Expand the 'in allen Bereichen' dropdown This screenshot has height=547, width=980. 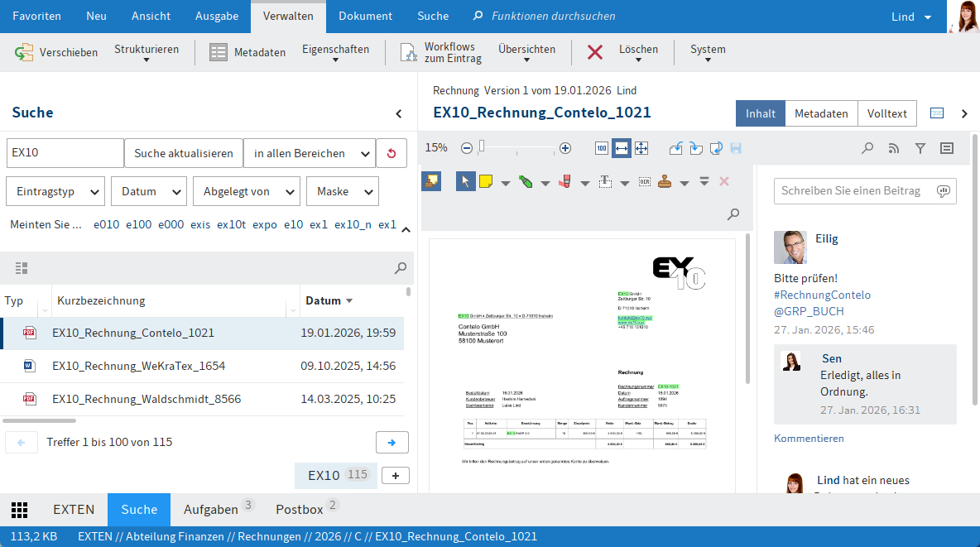click(x=310, y=153)
